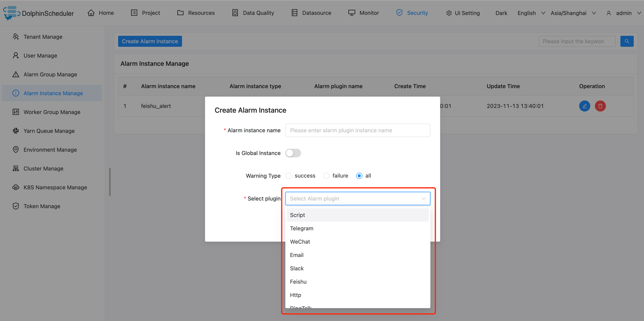Expand the Asia/Shanghai timezone dropdown
644x321 pixels.
pyautogui.click(x=573, y=13)
